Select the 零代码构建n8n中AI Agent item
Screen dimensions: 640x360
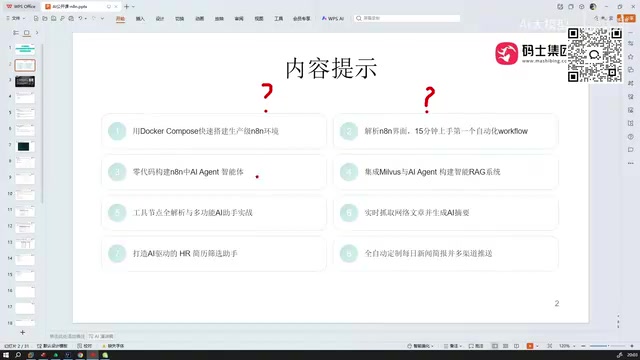(214, 172)
